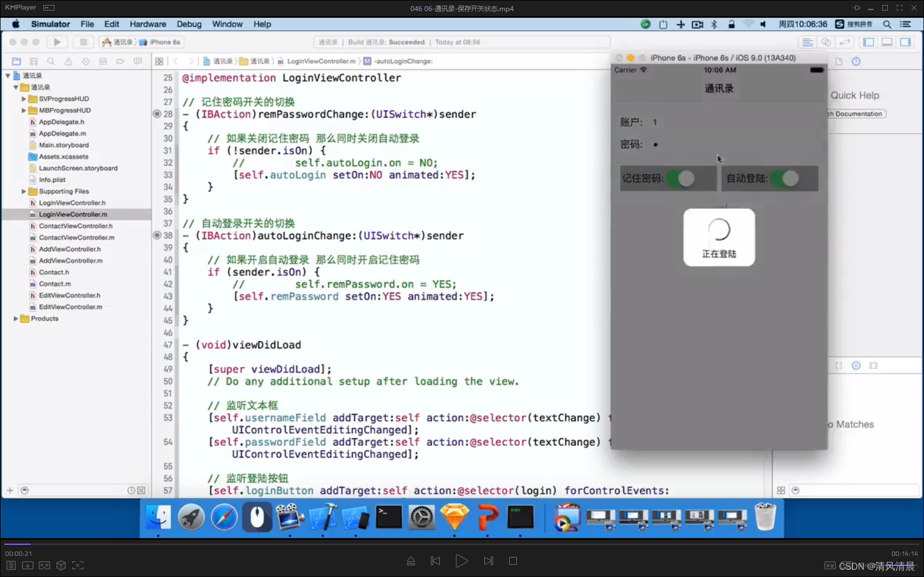Open the Help menu
924x577 pixels.
262,24
